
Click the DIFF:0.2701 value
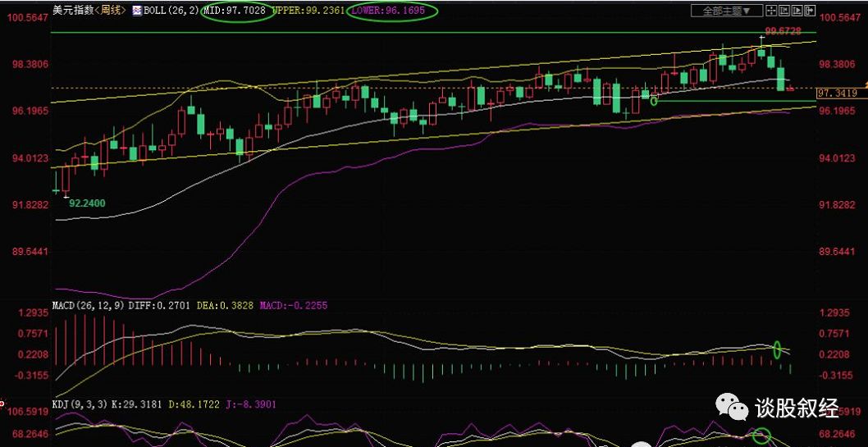click(x=159, y=305)
